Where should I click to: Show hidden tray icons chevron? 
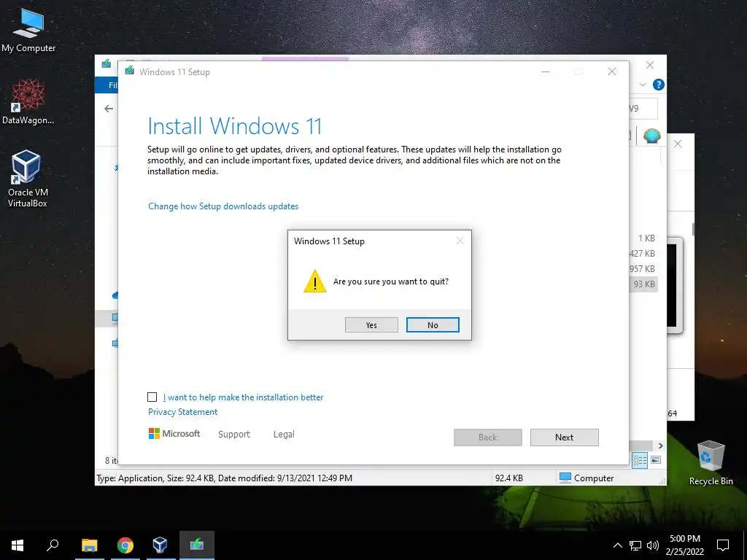pyautogui.click(x=617, y=545)
